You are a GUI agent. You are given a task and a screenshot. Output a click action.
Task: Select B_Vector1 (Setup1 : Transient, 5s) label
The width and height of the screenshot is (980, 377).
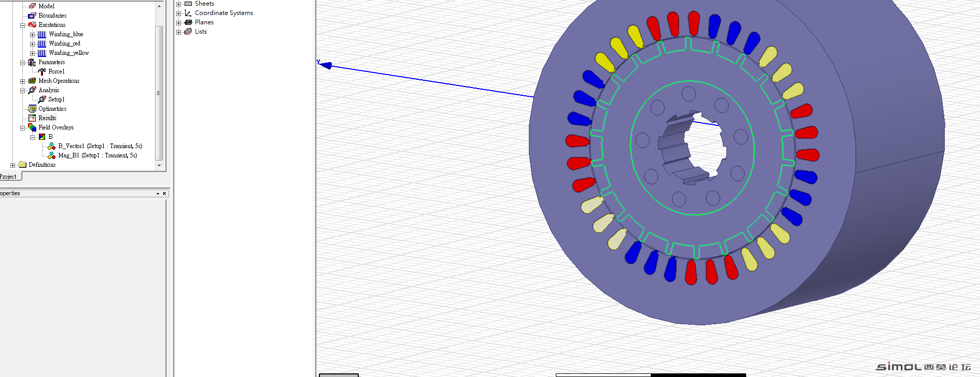click(x=100, y=146)
